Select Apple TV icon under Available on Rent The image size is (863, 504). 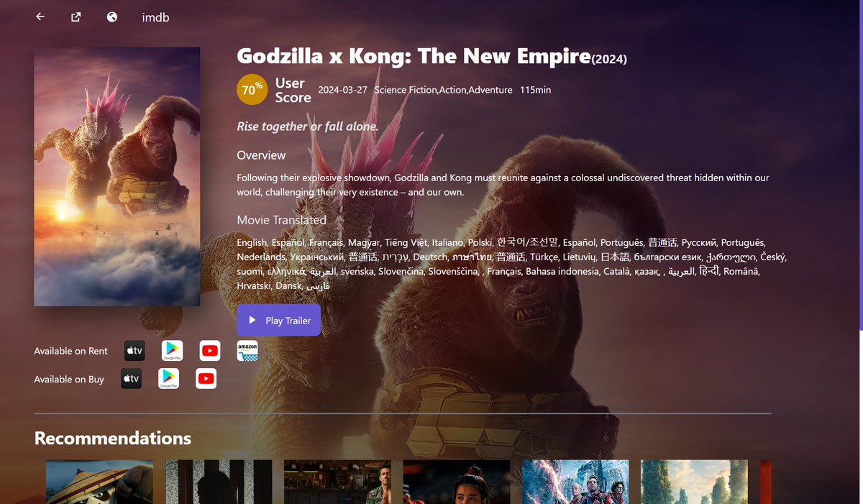pyautogui.click(x=134, y=351)
